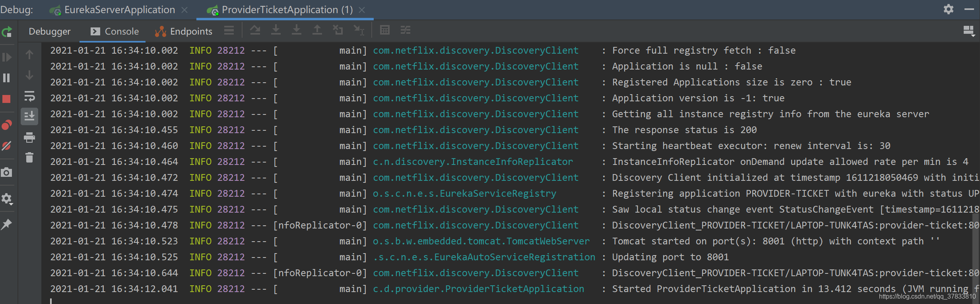Toggle Scroll to the End of console
Image resolution: width=980 pixels, height=304 pixels.
click(29, 116)
